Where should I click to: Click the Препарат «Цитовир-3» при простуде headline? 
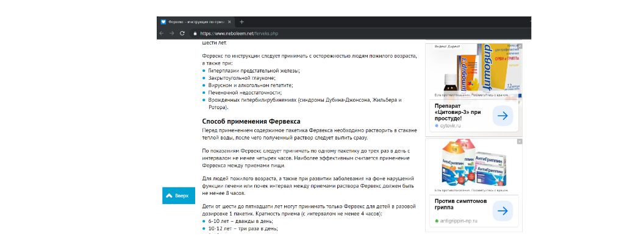457,112
